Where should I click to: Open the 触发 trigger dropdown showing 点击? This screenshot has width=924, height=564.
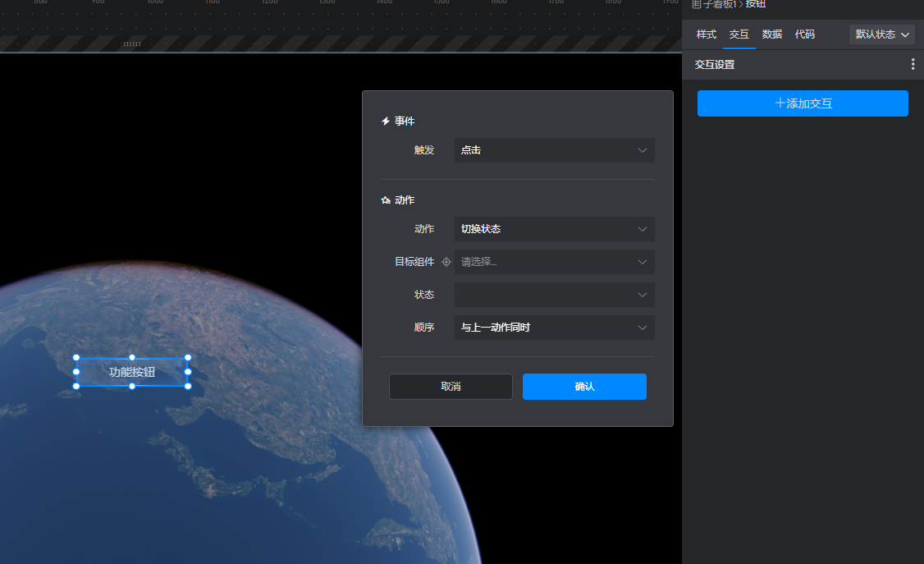(x=554, y=150)
